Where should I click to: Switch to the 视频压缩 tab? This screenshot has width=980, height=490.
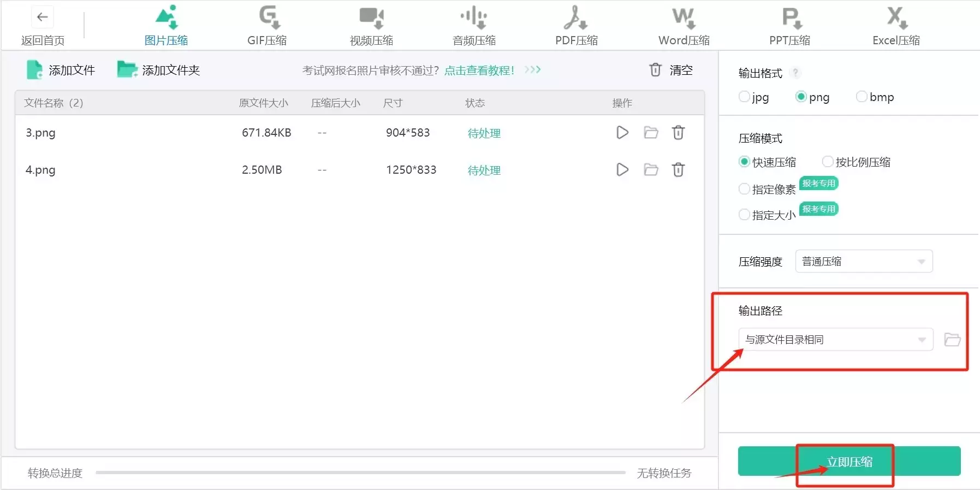click(x=371, y=26)
